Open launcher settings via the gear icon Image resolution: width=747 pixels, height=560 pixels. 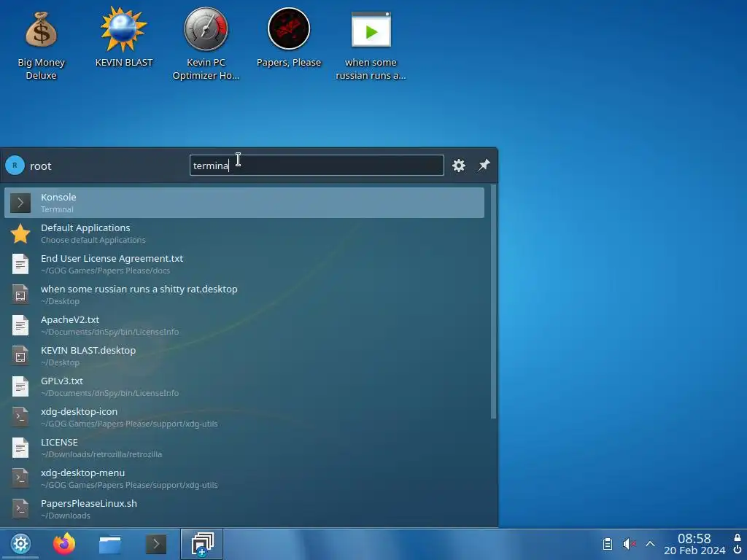[x=459, y=166]
